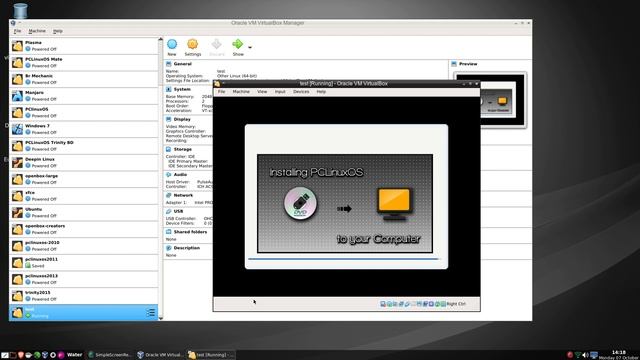Open File menu in test VM window
The width and height of the screenshot is (640, 360).
[x=221, y=92]
